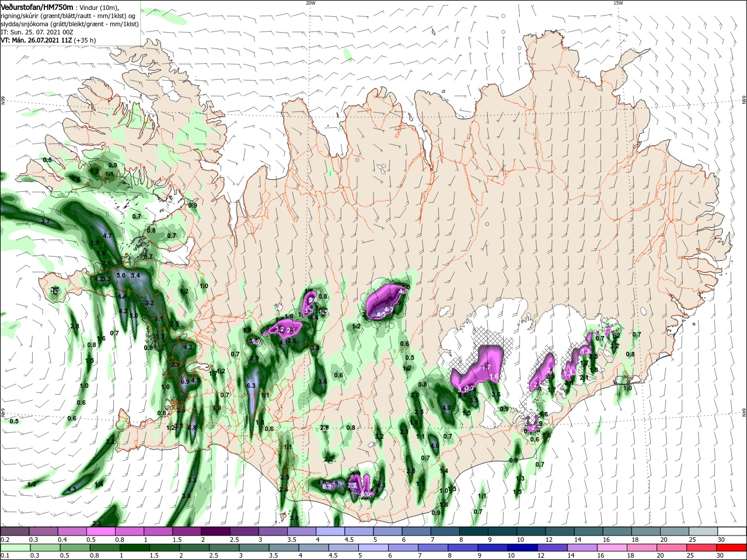Click the 4.7 precipitation value on the map
747x560 pixels.
point(107,236)
